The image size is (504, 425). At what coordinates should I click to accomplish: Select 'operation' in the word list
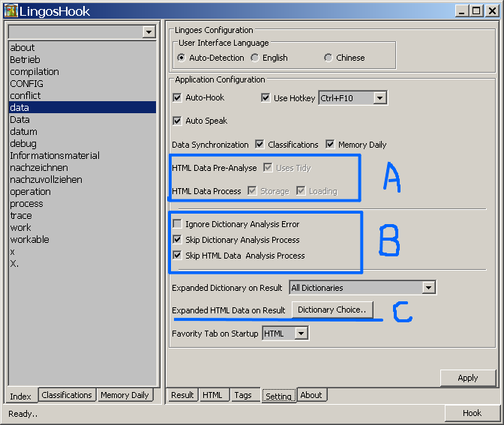click(82, 191)
